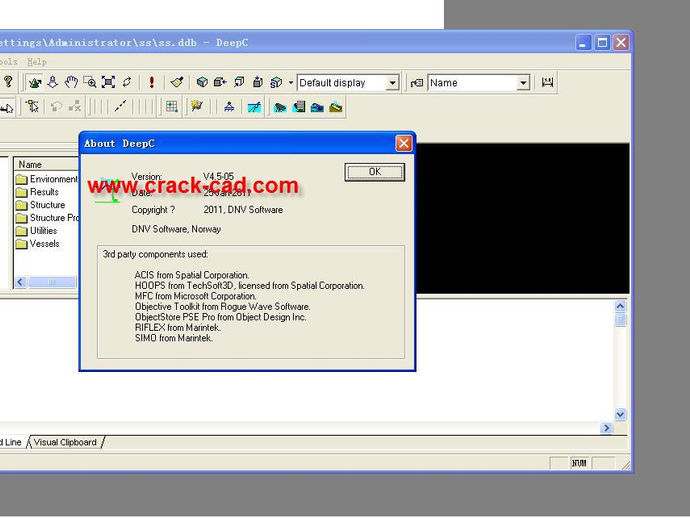Click the grid table icon

pos(172,107)
